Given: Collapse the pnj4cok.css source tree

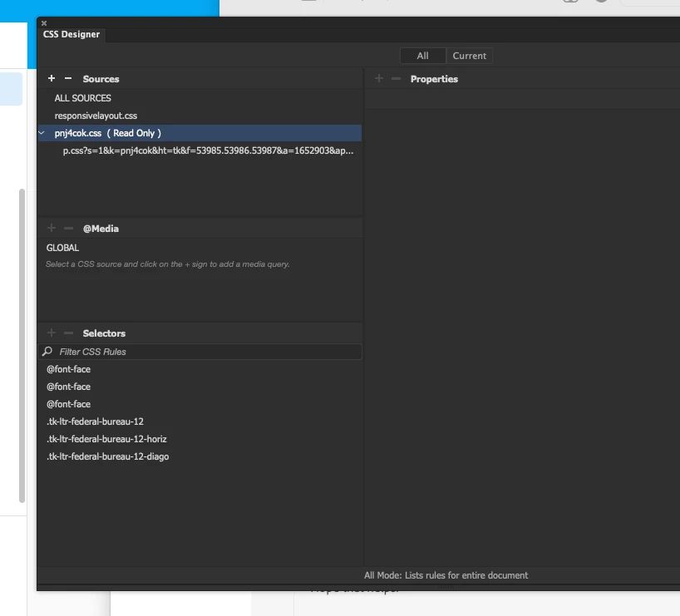Looking at the screenshot, I should [42, 133].
